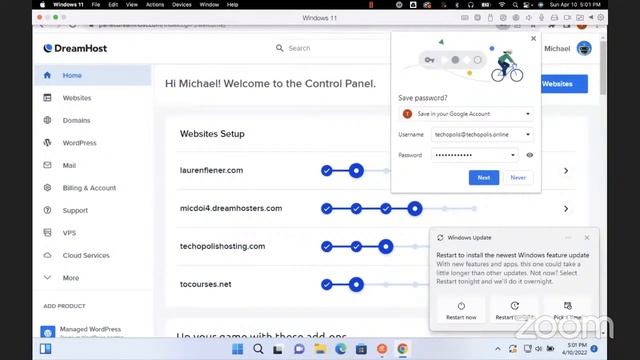
Task: Click Spotlight search in the Mac menu bar
Action: pos(515,4)
